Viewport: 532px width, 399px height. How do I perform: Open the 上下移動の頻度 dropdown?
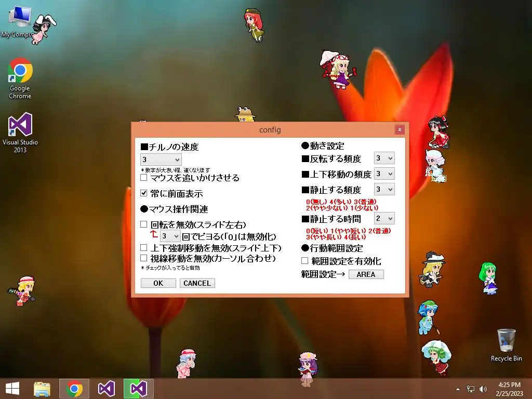click(x=384, y=174)
